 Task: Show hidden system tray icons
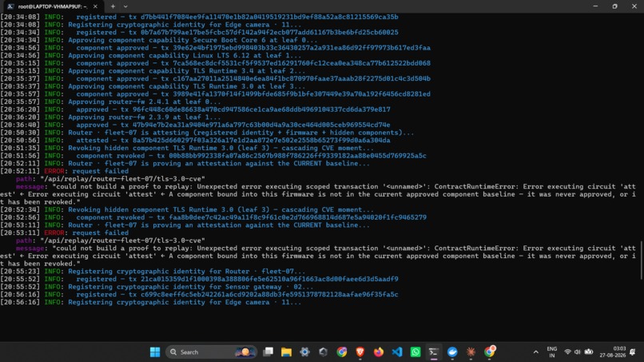535,352
